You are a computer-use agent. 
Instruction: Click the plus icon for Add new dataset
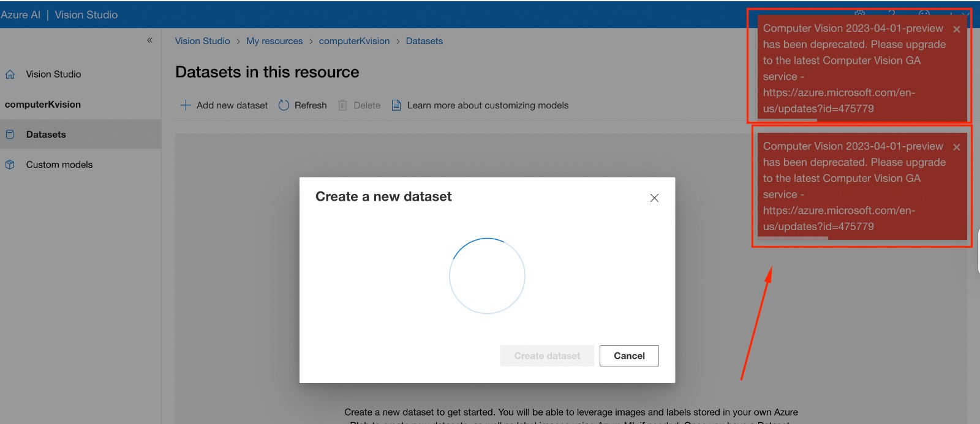(x=186, y=105)
